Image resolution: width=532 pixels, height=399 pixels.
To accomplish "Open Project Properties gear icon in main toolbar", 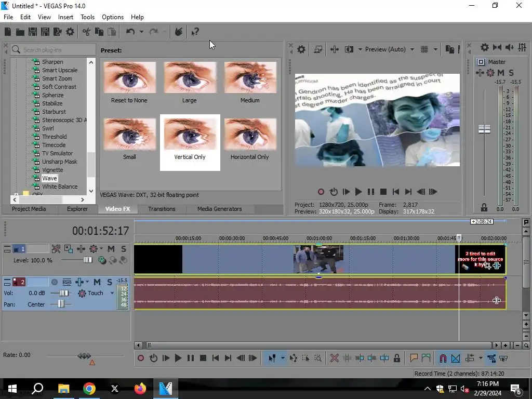I will [x=70, y=32].
